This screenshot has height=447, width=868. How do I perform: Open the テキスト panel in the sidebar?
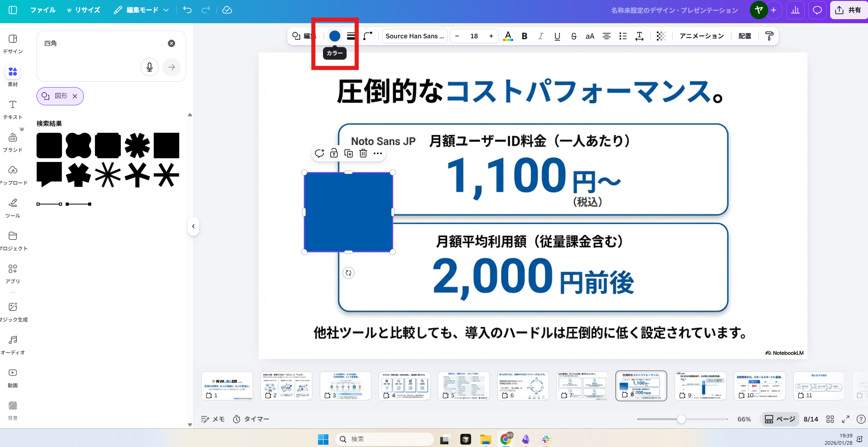pyautogui.click(x=13, y=109)
